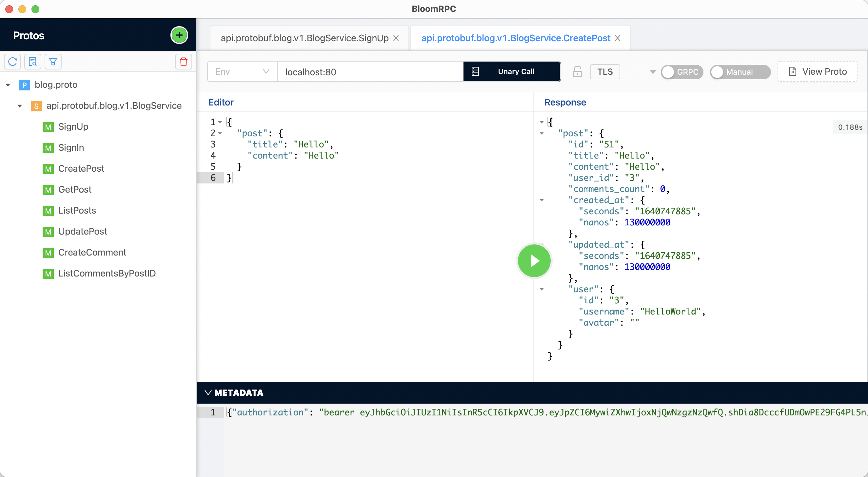Open the Env dropdown
868x477 pixels.
242,71
